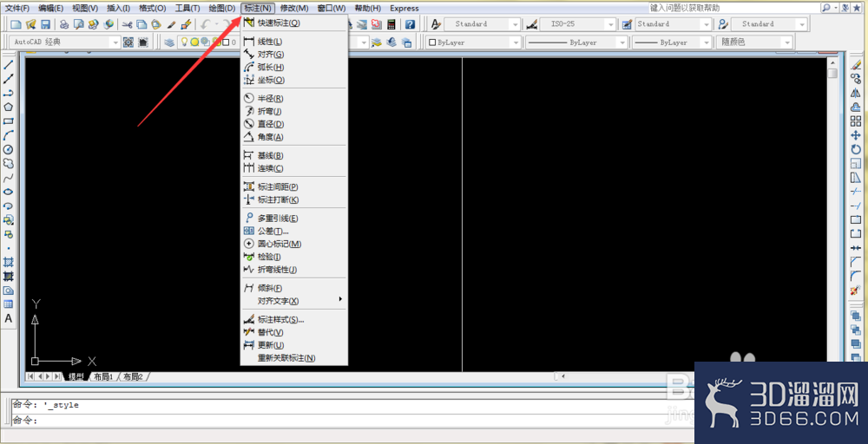
Task: Choose 半径(R) dimension menu item
Action: point(294,98)
